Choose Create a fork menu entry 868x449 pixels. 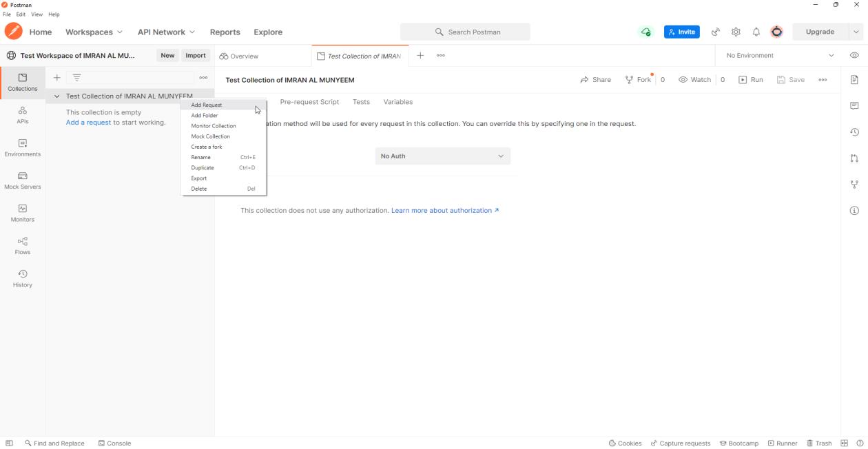click(223, 147)
